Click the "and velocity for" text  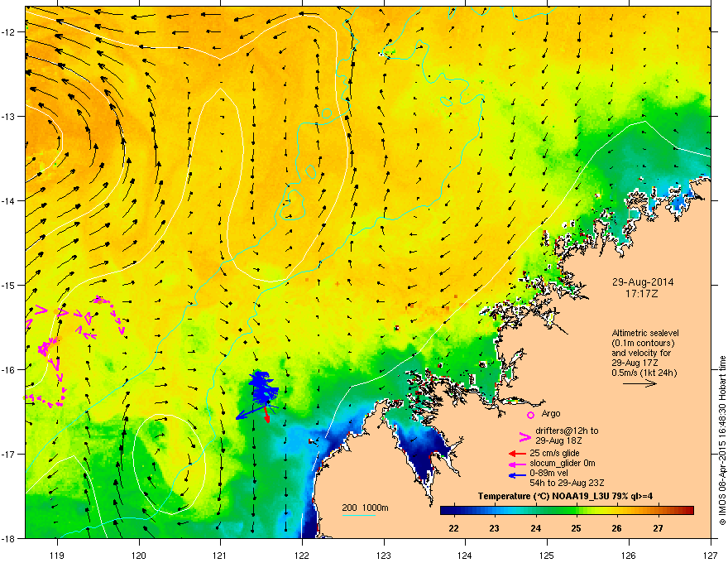(641, 353)
